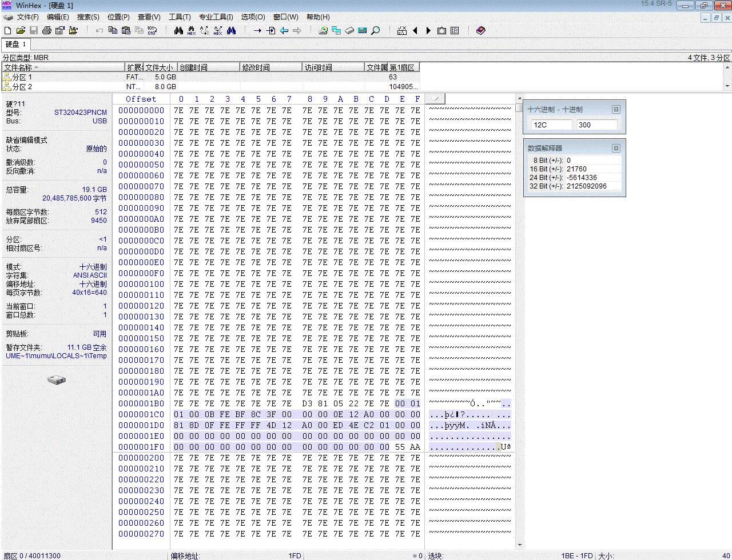This screenshot has width=732, height=560.
Task: Click the Open file folder icon
Action: (x=21, y=30)
